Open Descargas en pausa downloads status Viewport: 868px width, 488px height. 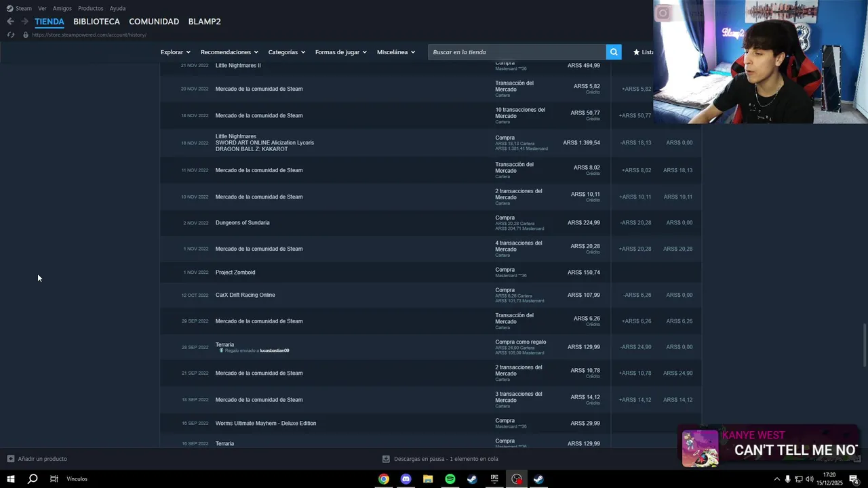[x=441, y=459]
